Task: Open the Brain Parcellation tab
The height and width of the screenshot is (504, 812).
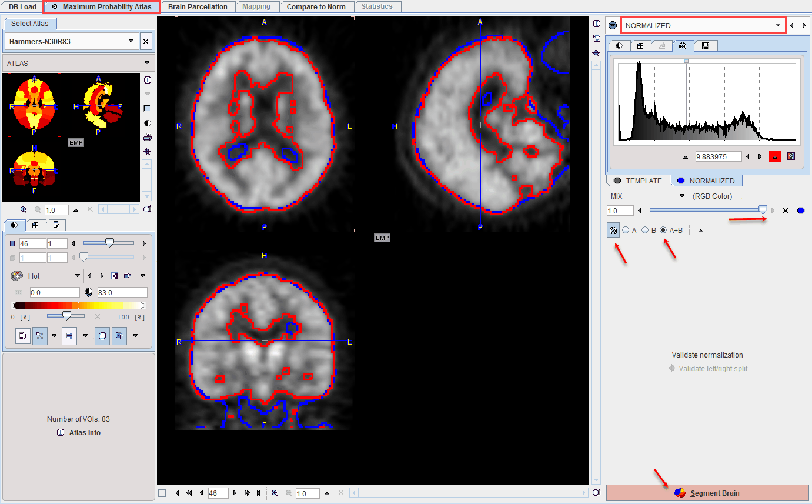Action: point(198,7)
